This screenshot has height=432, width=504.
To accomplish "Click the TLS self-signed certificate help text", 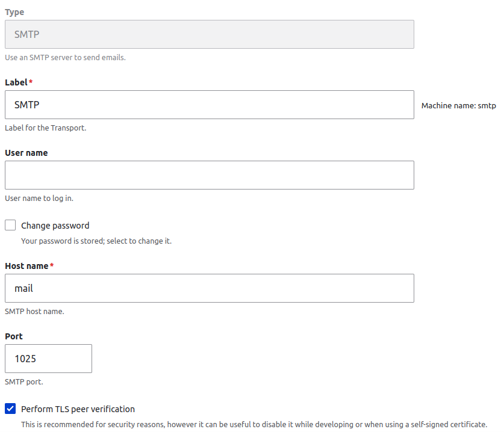I will click(254, 424).
